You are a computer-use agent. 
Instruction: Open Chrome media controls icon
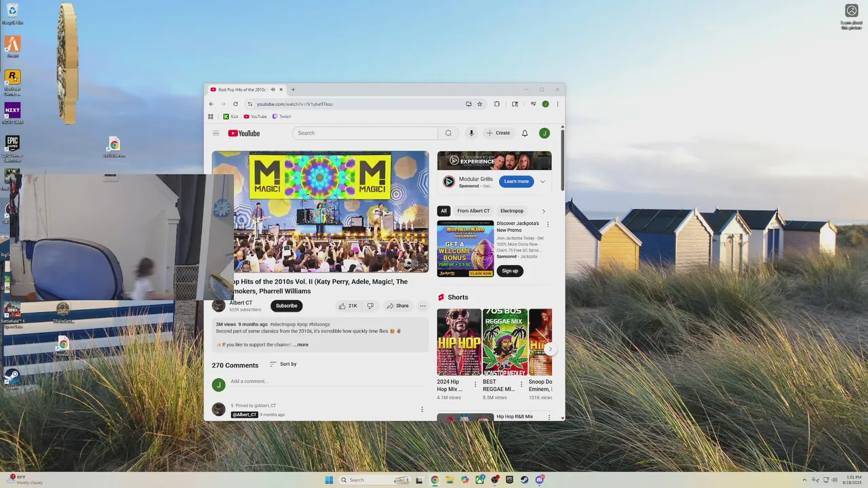point(533,104)
